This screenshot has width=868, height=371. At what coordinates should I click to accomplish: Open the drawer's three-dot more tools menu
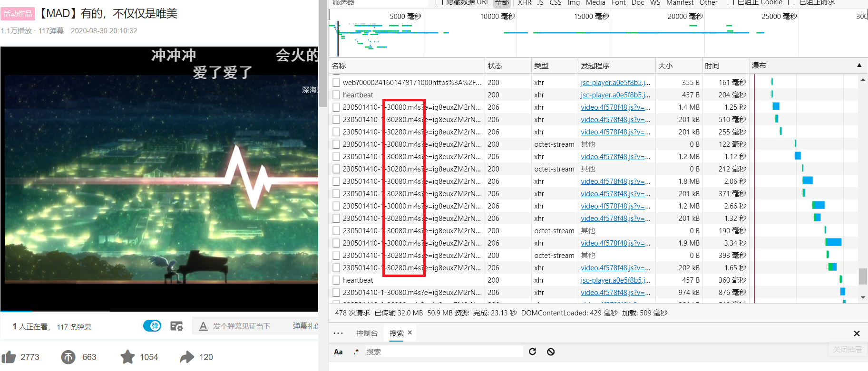tap(338, 333)
